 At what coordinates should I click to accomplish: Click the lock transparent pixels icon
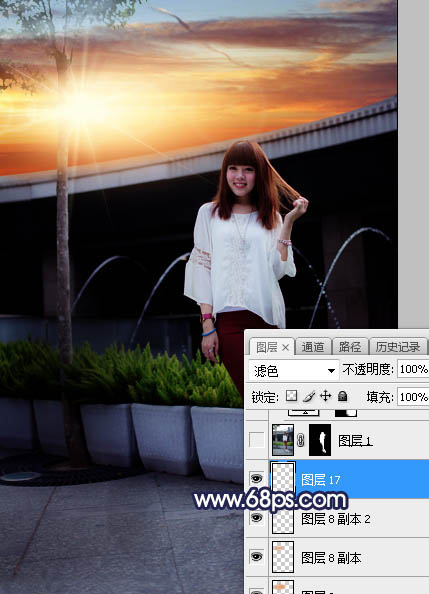point(291,396)
